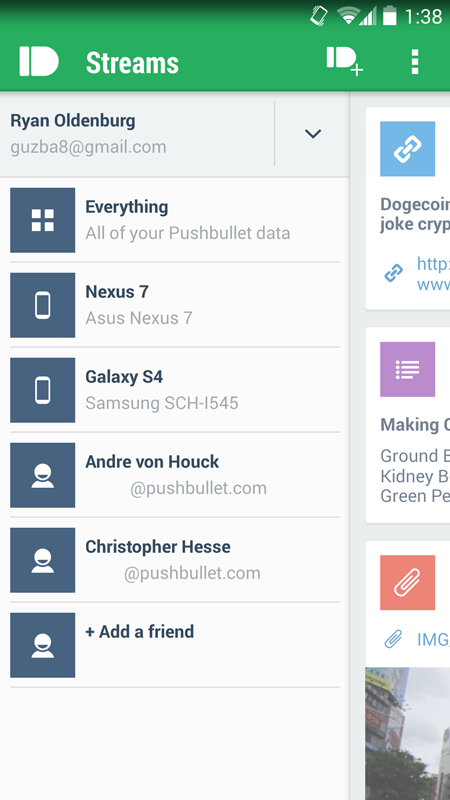Tap the Pushbullet logo in header
The width and height of the screenshot is (450, 800).
point(39,62)
